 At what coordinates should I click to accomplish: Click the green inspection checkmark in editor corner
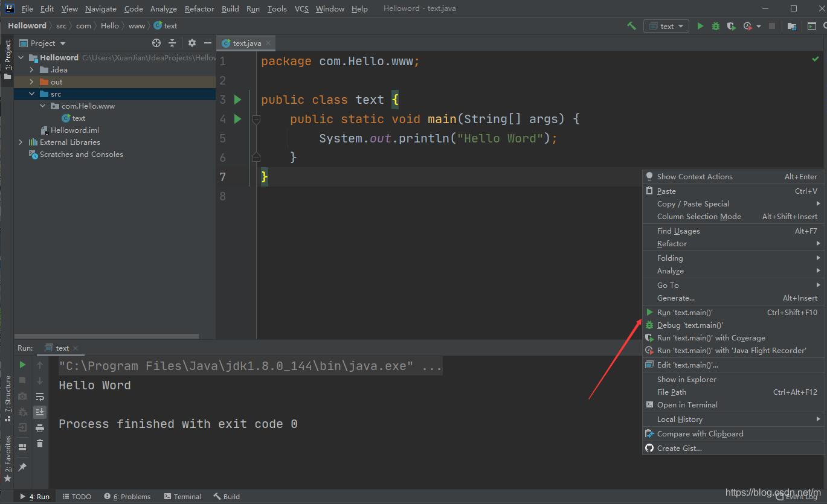[815, 59]
